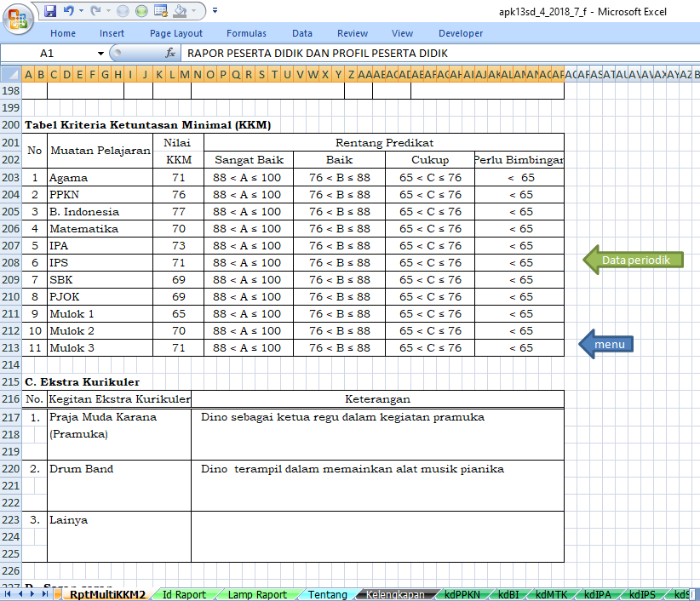Select row 203 header
The image size is (700, 601).
[11, 178]
